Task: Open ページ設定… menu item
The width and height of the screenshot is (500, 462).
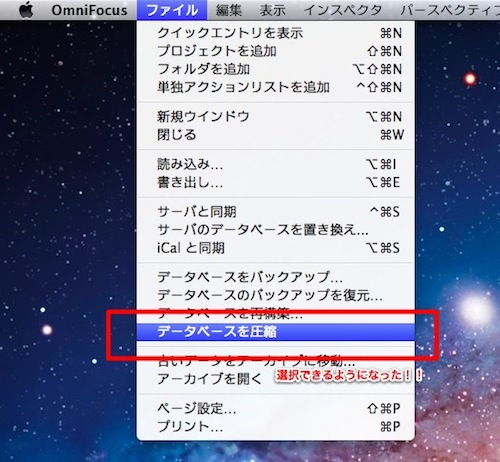Action: [276, 408]
